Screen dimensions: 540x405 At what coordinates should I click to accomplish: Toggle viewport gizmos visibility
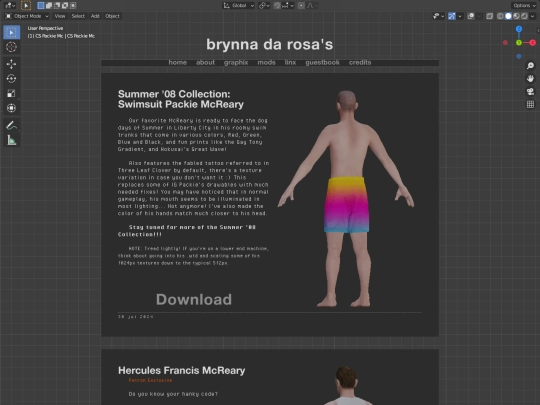coord(452,16)
